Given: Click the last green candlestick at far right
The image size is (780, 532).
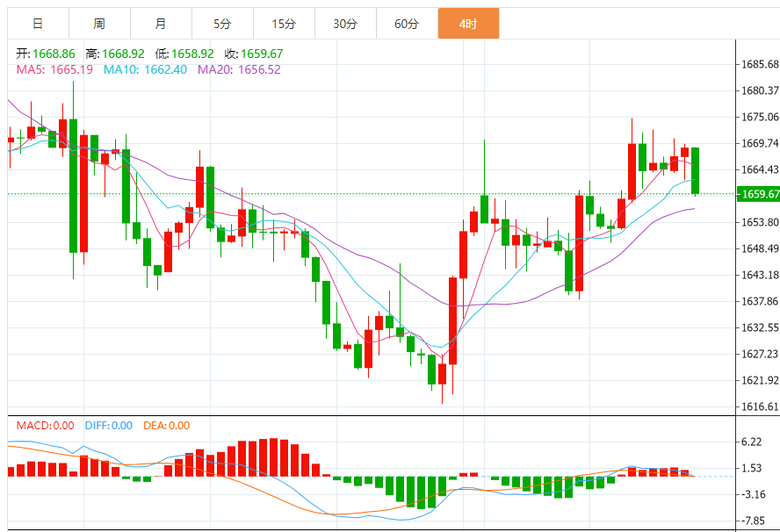Looking at the screenshot, I should click(x=696, y=170).
